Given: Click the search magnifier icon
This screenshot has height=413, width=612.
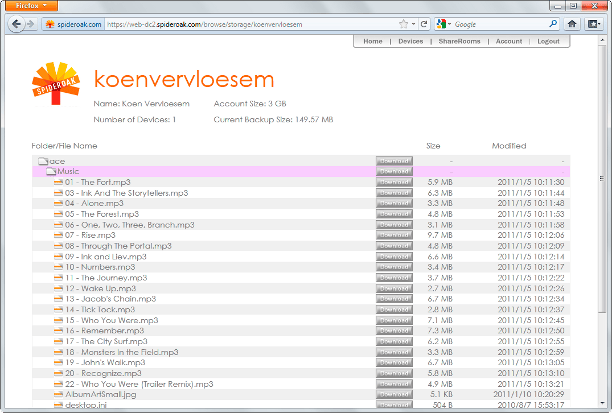Looking at the screenshot, I should point(553,24).
